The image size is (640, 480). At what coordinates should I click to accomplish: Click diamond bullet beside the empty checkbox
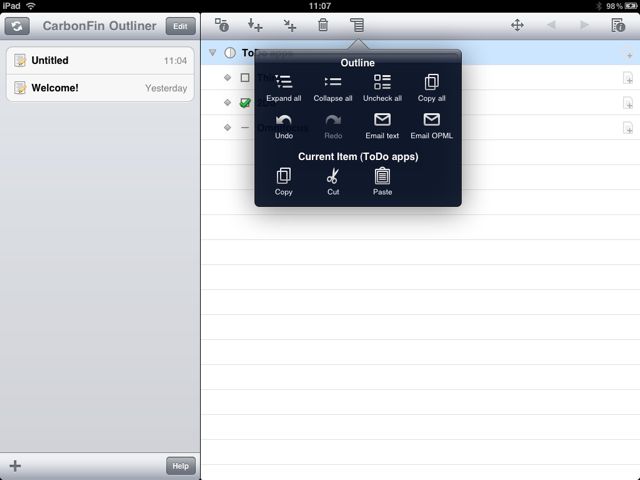tap(227, 78)
